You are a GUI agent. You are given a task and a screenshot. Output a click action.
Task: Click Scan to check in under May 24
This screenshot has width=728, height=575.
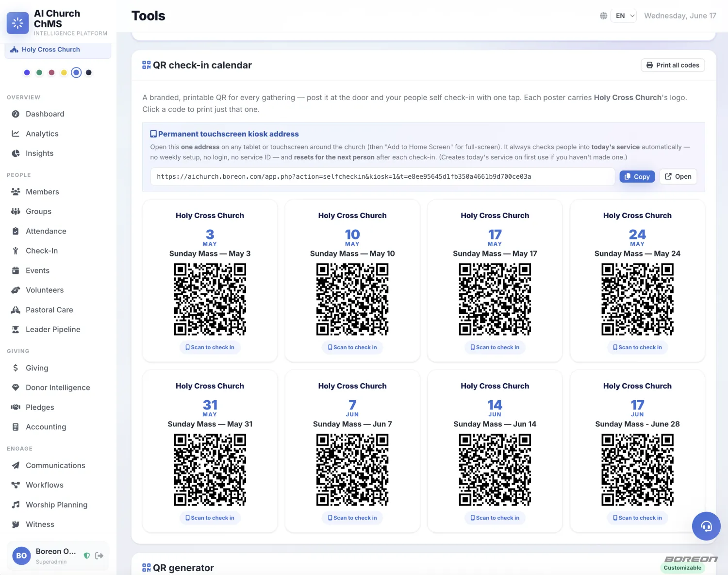pyautogui.click(x=638, y=347)
